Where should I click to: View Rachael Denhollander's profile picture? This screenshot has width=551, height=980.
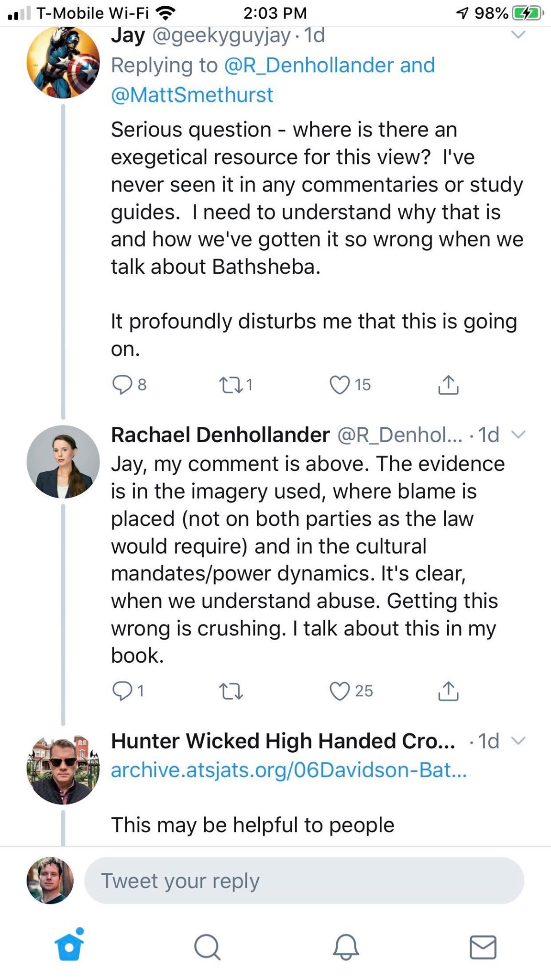(x=63, y=462)
